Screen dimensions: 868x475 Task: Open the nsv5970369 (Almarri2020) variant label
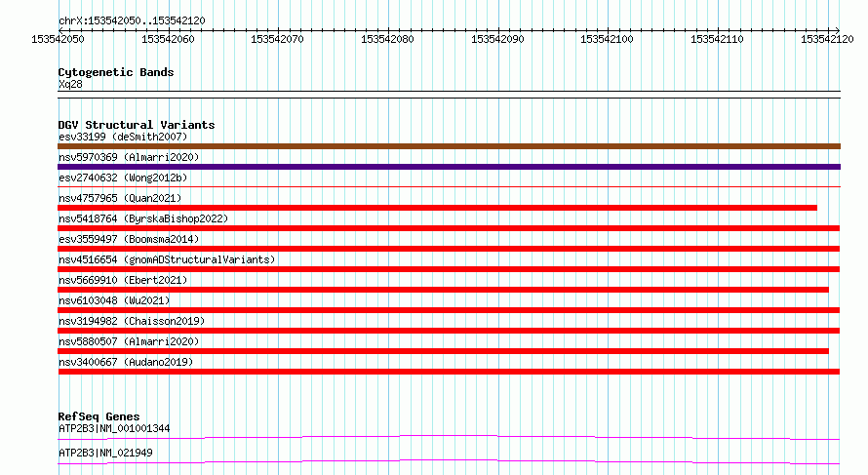pyautogui.click(x=129, y=157)
